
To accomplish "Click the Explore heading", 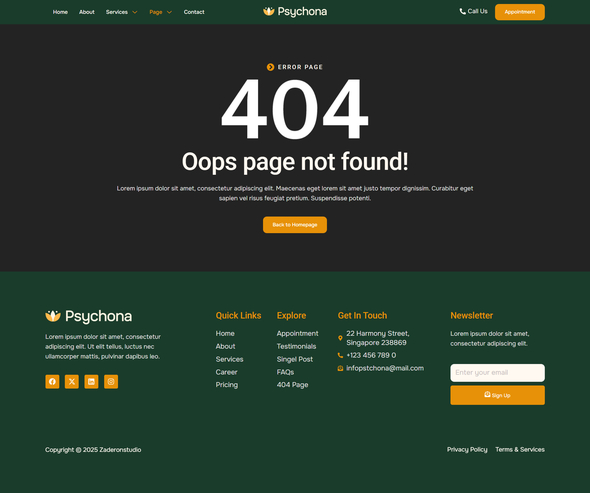I will tap(292, 315).
